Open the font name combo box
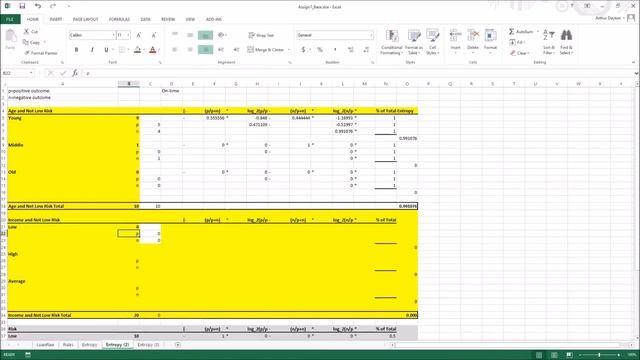Viewport: 640px width, 360px height. click(x=92, y=35)
